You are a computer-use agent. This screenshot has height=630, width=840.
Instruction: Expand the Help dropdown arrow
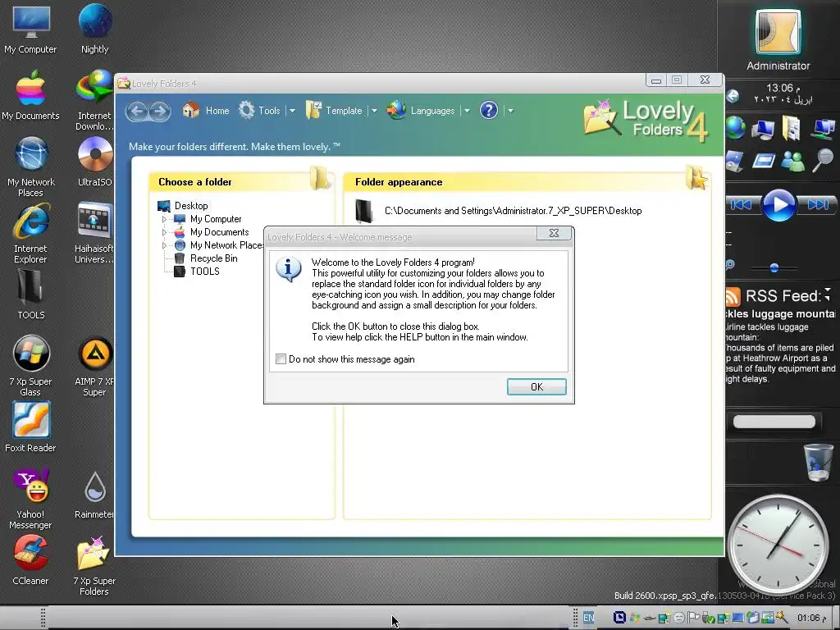510,111
